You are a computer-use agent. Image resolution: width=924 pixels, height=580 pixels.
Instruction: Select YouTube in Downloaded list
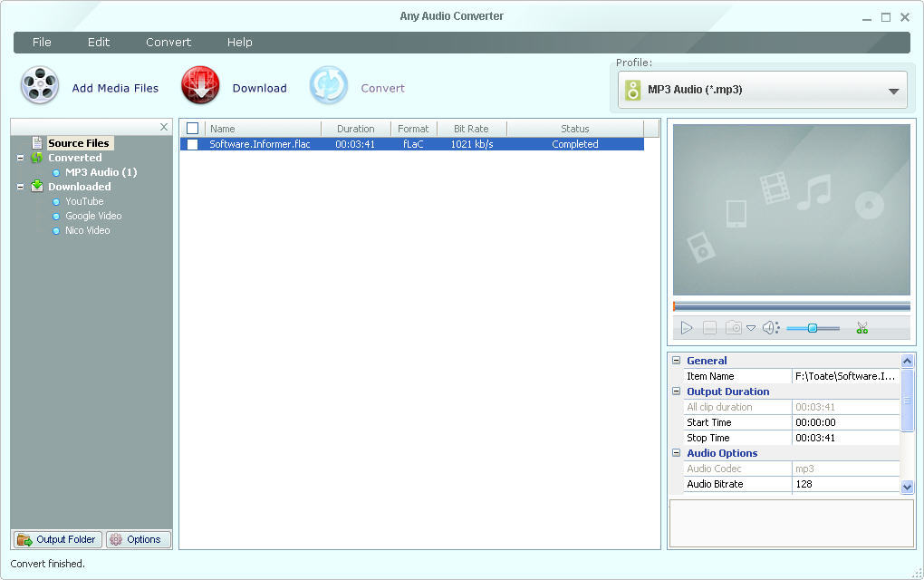pyautogui.click(x=84, y=201)
